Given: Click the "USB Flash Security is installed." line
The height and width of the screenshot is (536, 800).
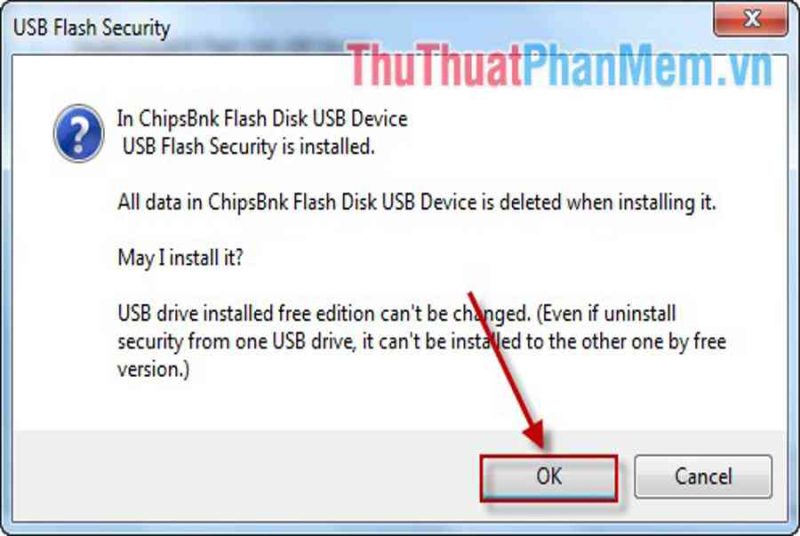Looking at the screenshot, I should pyautogui.click(x=249, y=147).
